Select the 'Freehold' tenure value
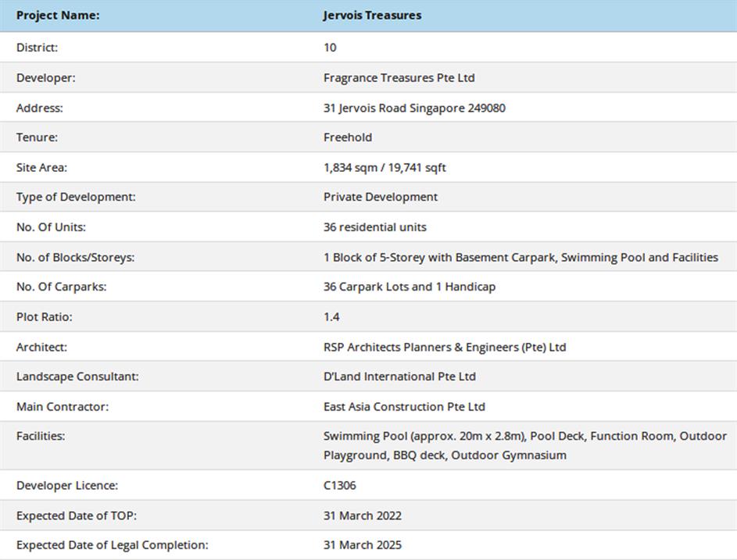Image resolution: width=737 pixels, height=560 pixels. [348, 137]
